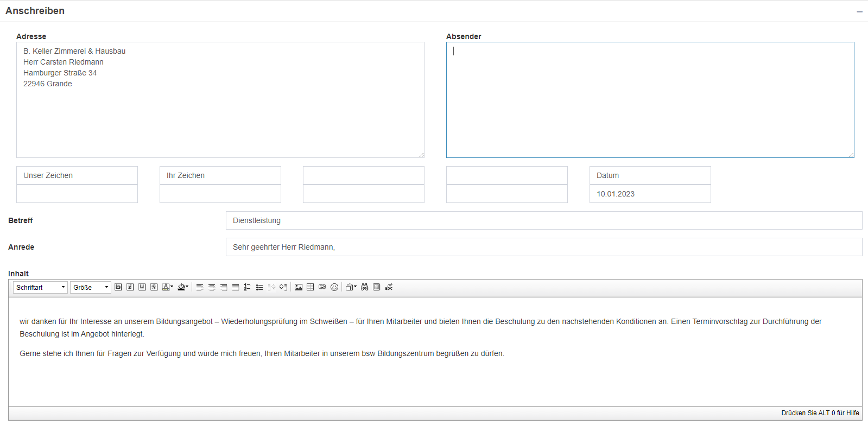Insert a table into the editor

click(311, 287)
